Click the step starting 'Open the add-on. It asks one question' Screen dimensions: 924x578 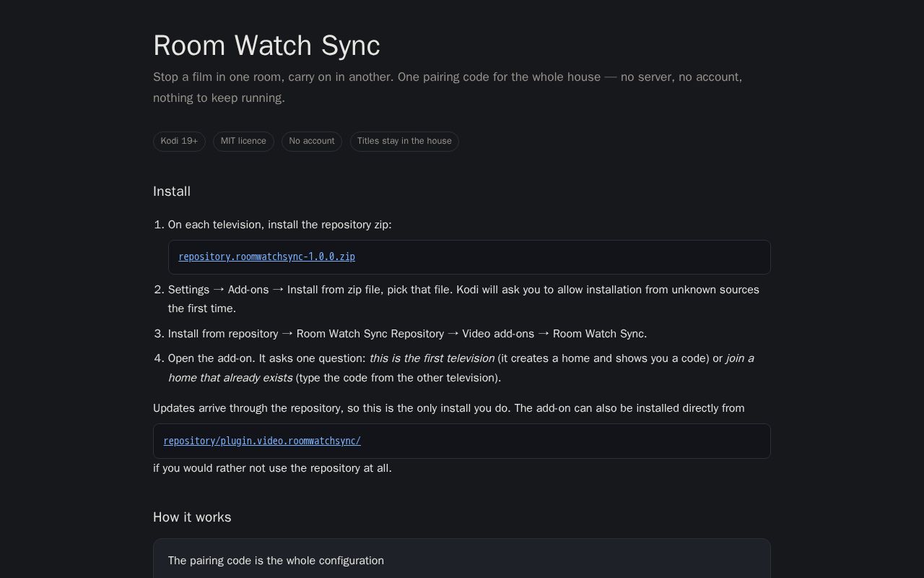coord(462,368)
